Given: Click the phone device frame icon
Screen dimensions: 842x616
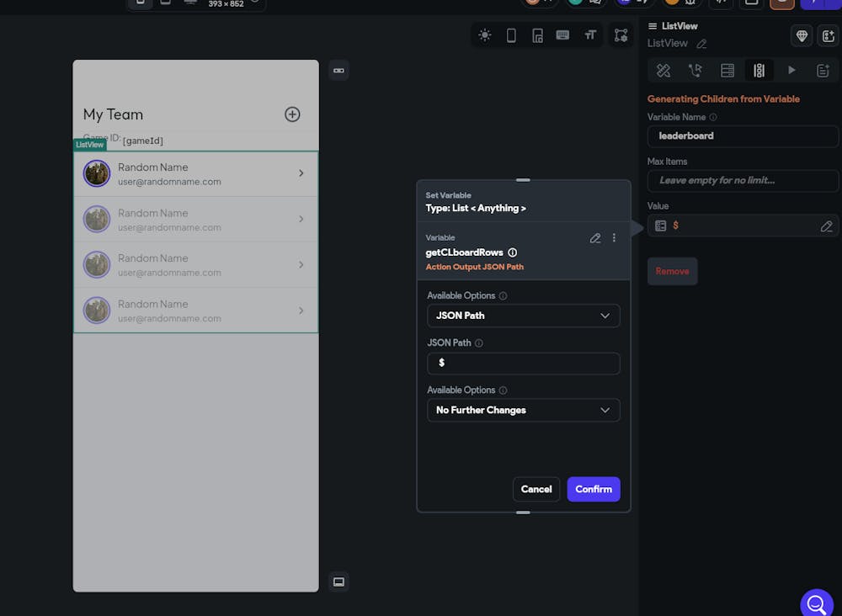Looking at the screenshot, I should (x=511, y=35).
